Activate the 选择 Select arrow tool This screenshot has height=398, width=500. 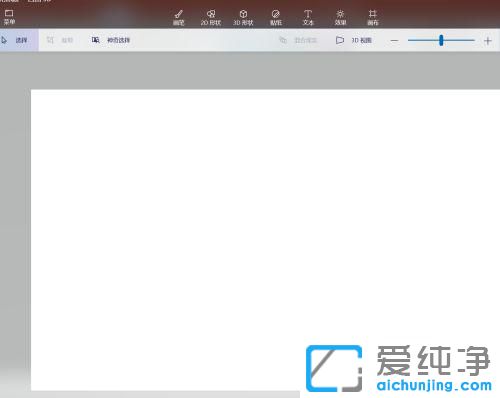click(x=19, y=40)
